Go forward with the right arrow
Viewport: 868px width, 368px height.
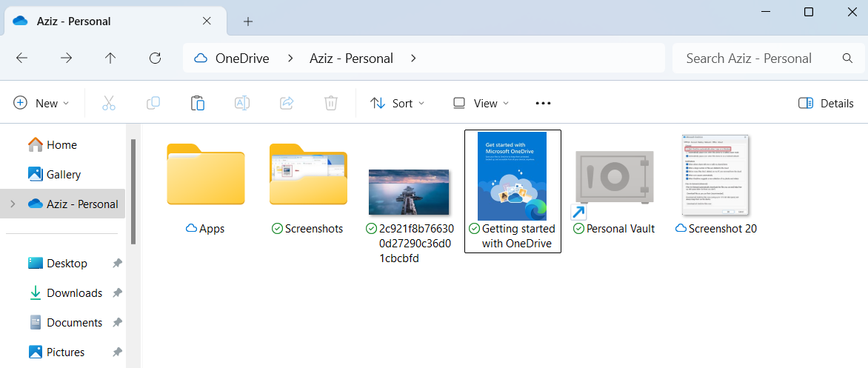[x=66, y=58]
